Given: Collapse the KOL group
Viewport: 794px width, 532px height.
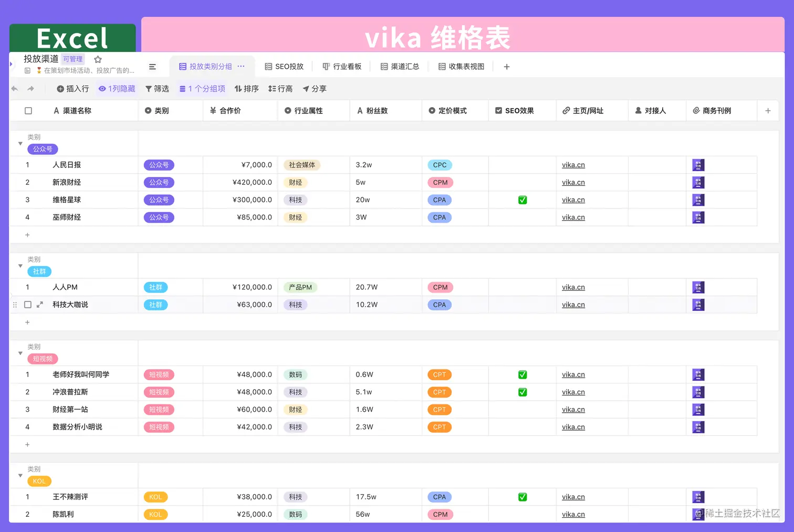Looking at the screenshot, I should [20, 475].
